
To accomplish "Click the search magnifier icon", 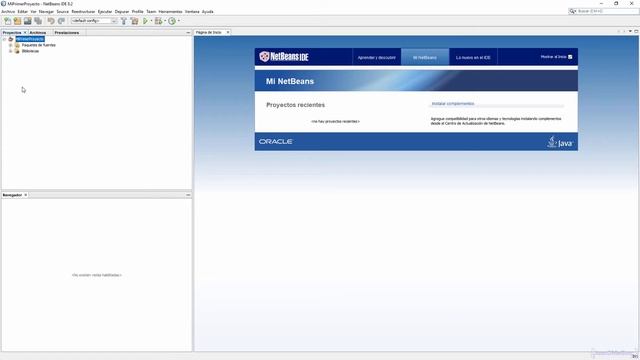I will (x=573, y=11).
